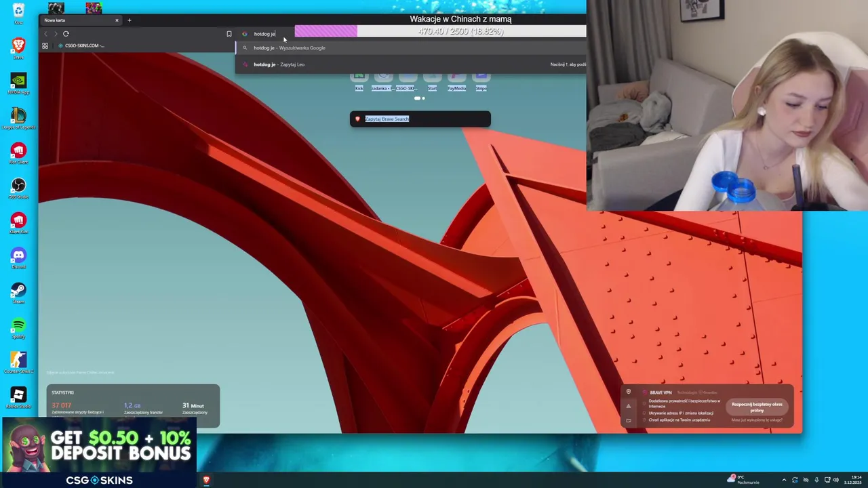Select the shield tab in Brave VPN card
Image resolution: width=868 pixels, height=488 pixels.
click(x=629, y=392)
